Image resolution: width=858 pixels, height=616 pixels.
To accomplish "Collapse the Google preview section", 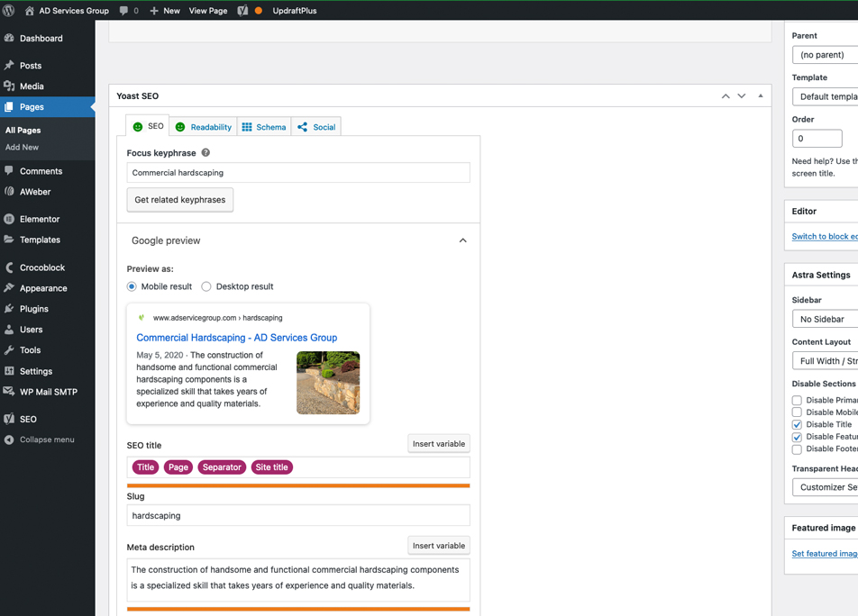I will pyautogui.click(x=463, y=240).
